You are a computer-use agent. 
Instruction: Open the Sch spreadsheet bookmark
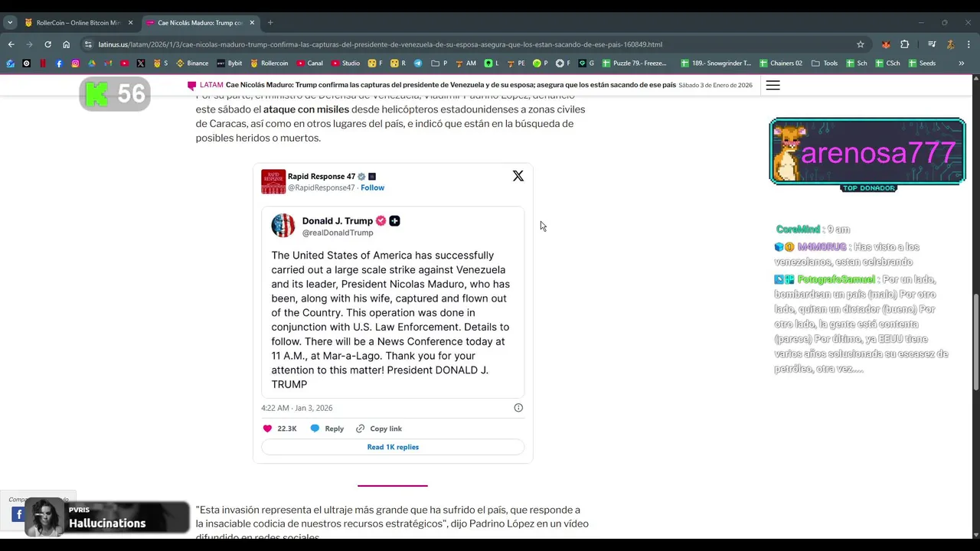(x=857, y=64)
